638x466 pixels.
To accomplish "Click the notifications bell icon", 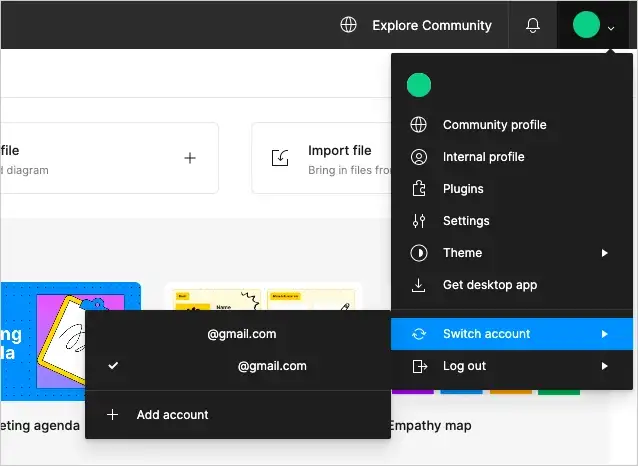I will (x=532, y=25).
